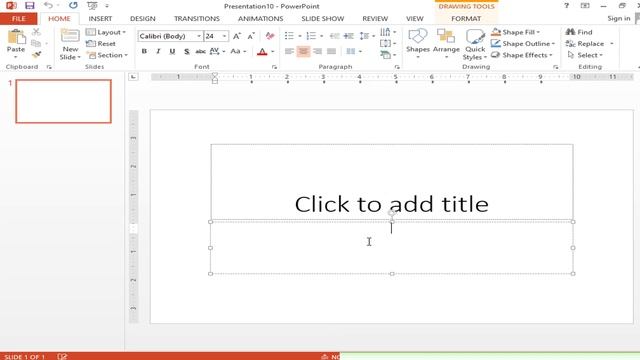Open the Drawing Tools FORMAT tab

(x=466, y=19)
